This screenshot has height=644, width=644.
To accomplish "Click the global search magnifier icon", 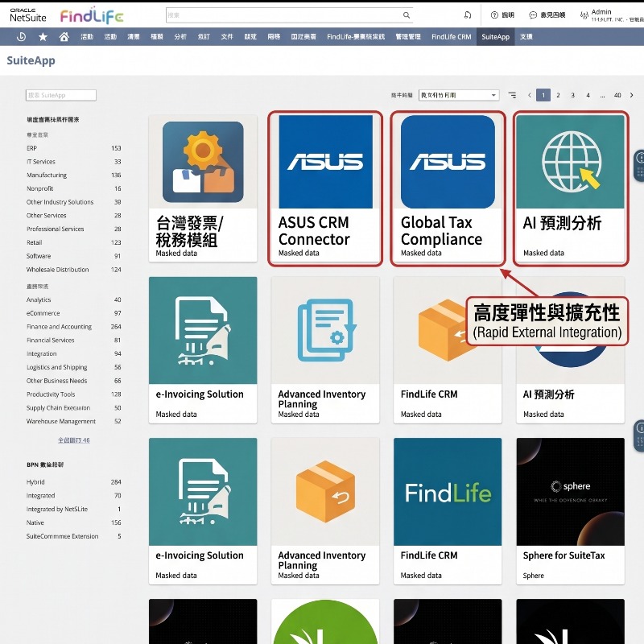I will click(407, 15).
